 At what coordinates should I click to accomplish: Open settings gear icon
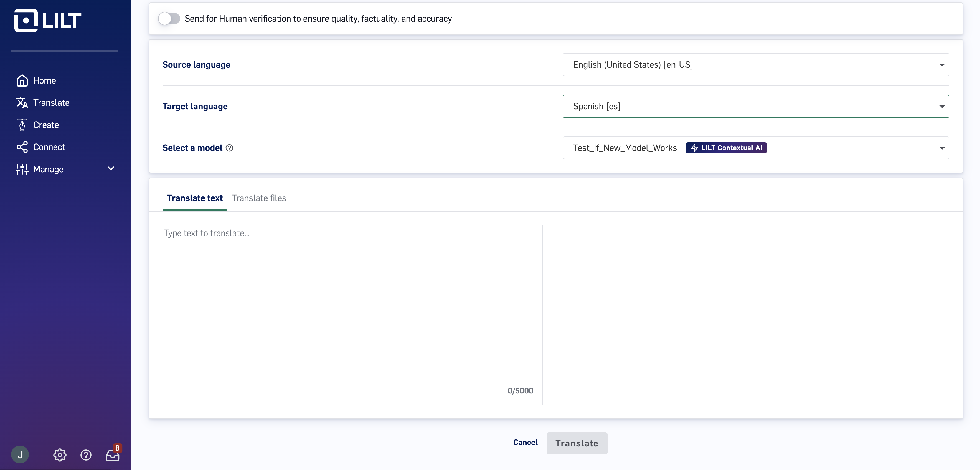tap(60, 455)
